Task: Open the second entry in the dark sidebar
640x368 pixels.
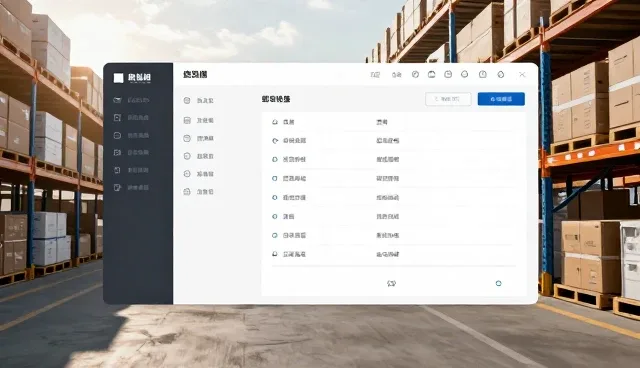Action: [x=131, y=117]
